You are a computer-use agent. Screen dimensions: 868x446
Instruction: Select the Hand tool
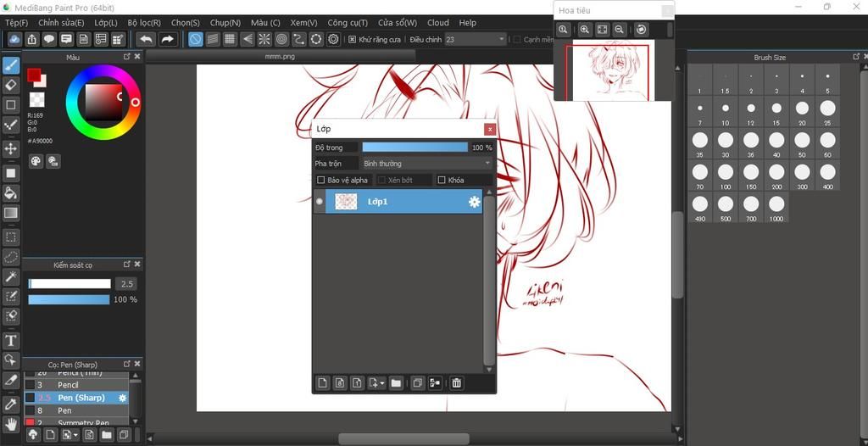(10, 425)
